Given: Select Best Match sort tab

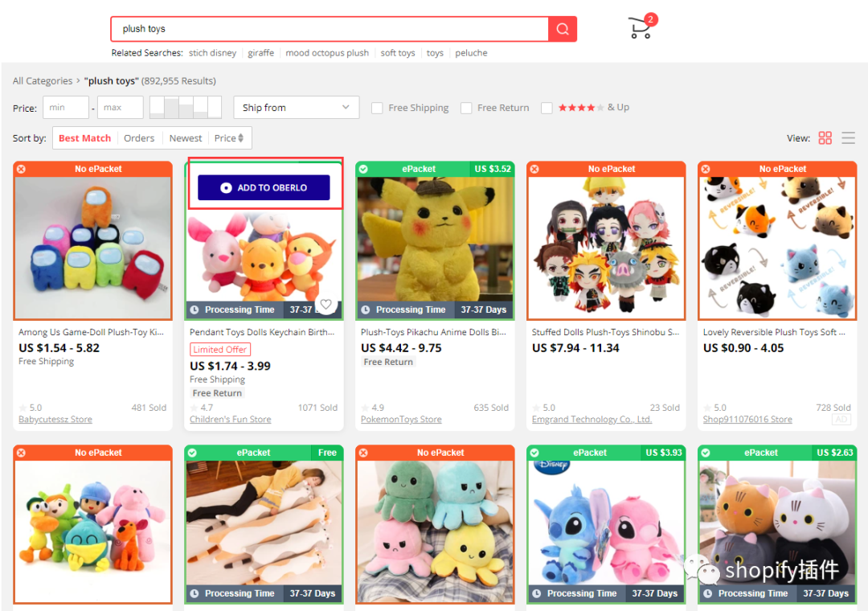Looking at the screenshot, I should tap(84, 138).
